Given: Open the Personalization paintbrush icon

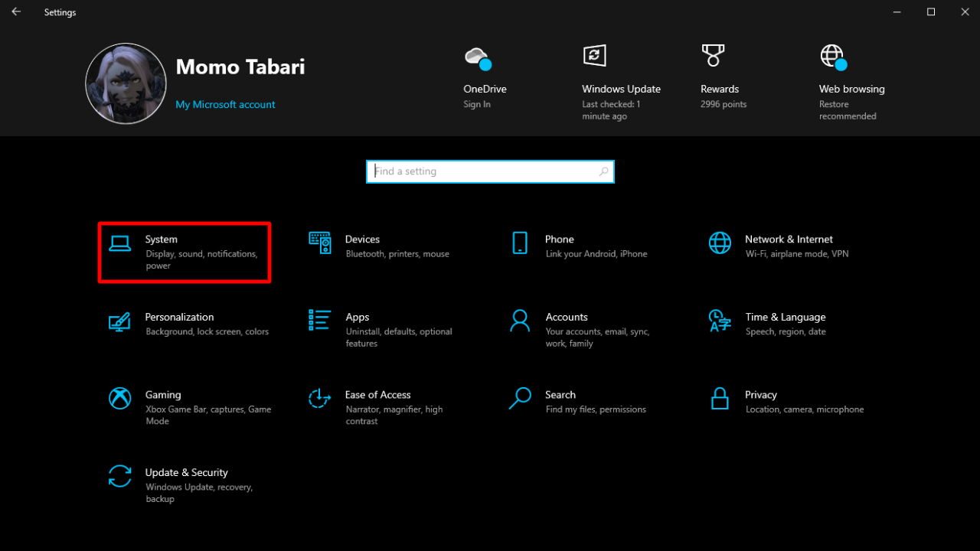Looking at the screenshot, I should 119,321.
